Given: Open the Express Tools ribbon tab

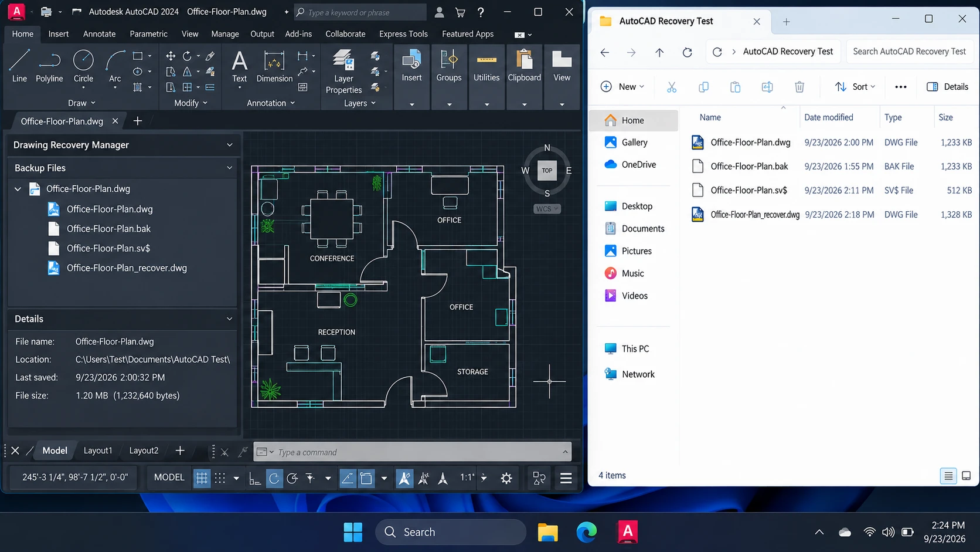Looking at the screenshot, I should pyautogui.click(x=403, y=34).
